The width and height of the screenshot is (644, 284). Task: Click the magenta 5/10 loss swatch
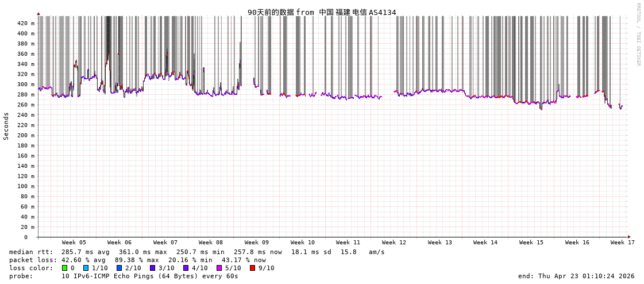coord(219,268)
